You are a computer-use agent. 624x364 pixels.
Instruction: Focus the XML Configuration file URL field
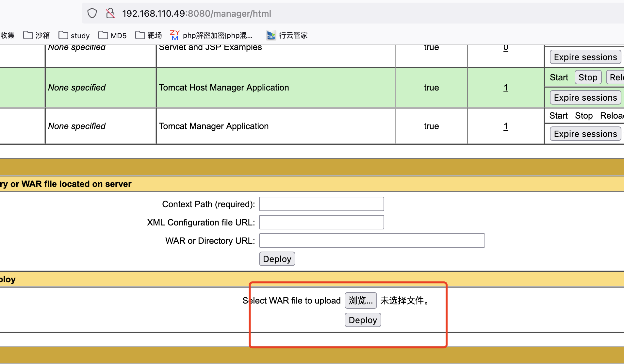pos(321,222)
